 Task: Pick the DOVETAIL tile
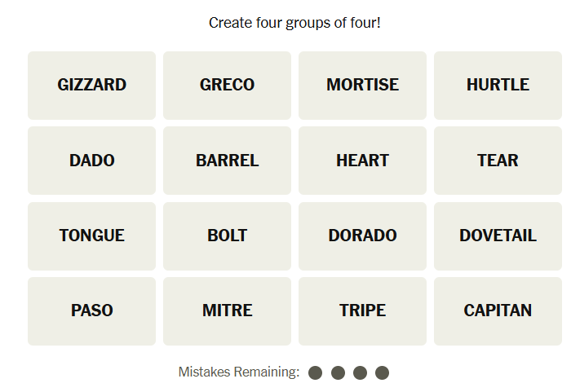coord(498,236)
